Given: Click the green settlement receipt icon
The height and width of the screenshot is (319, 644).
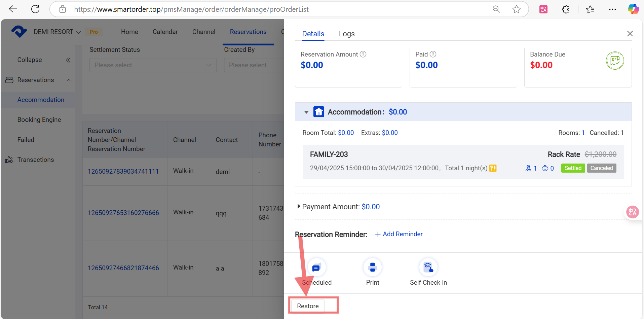Looking at the screenshot, I should point(615,61).
